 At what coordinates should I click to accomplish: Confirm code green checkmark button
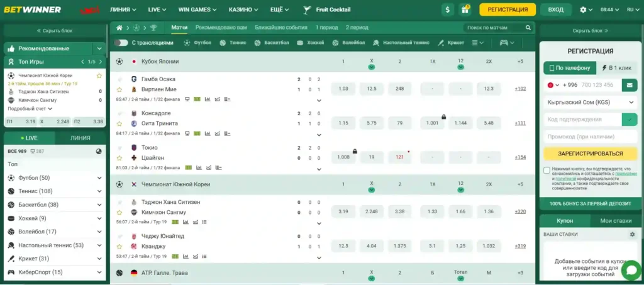(630, 119)
